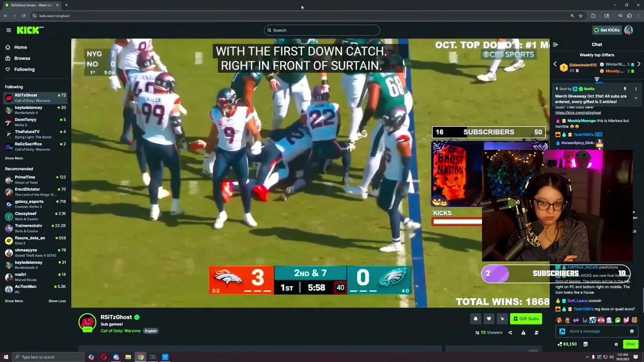Screen dimensions: 644x362
Task: Open the user profile avatar menu
Action: [628, 30]
